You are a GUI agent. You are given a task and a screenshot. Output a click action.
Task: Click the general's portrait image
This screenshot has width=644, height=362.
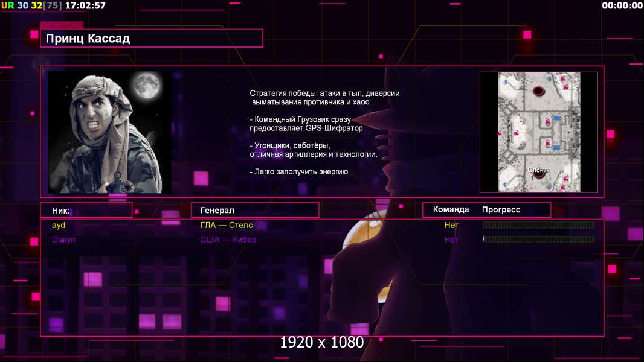click(110, 132)
